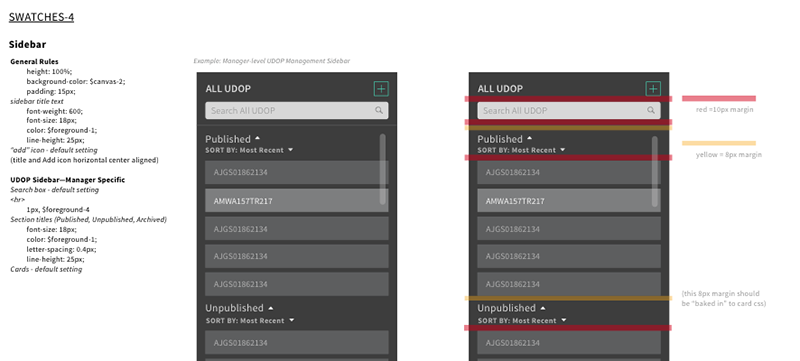
Task: Click the 'Example: Manager-level UDOP Management Sidebar' caption
Action: pyautogui.click(x=272, y=61)
